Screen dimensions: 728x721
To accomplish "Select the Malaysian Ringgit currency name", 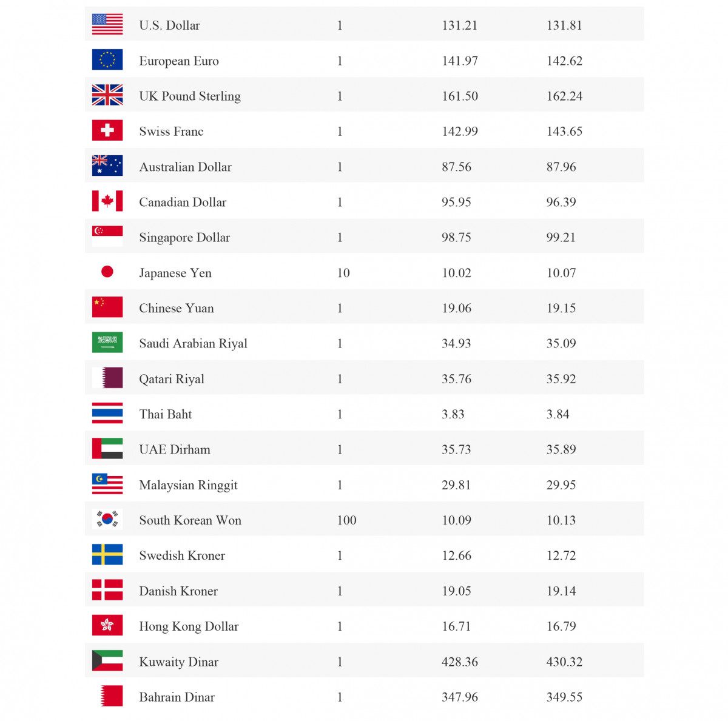I will pos(188,485).
